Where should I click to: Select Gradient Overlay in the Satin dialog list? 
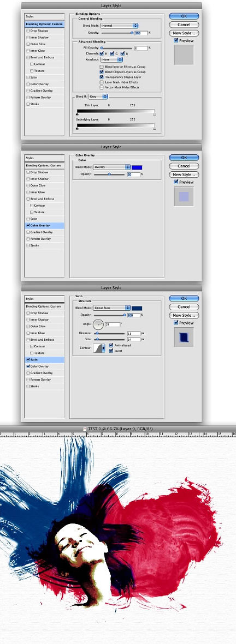pos(44,373)
